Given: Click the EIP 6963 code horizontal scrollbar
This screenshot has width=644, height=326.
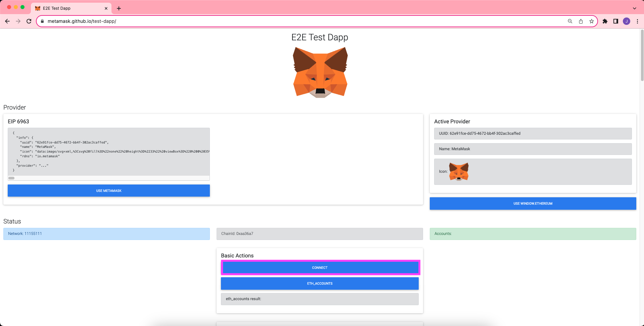Looking at the screenshot, I should [x=11, y=178].
